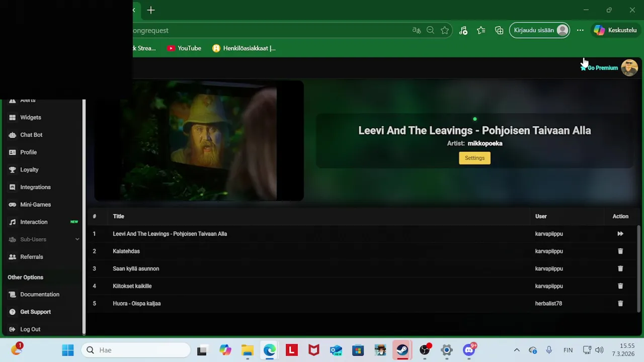644x362 pixels.
Task: Open Get Support link
Action: (x=35, y=312)
